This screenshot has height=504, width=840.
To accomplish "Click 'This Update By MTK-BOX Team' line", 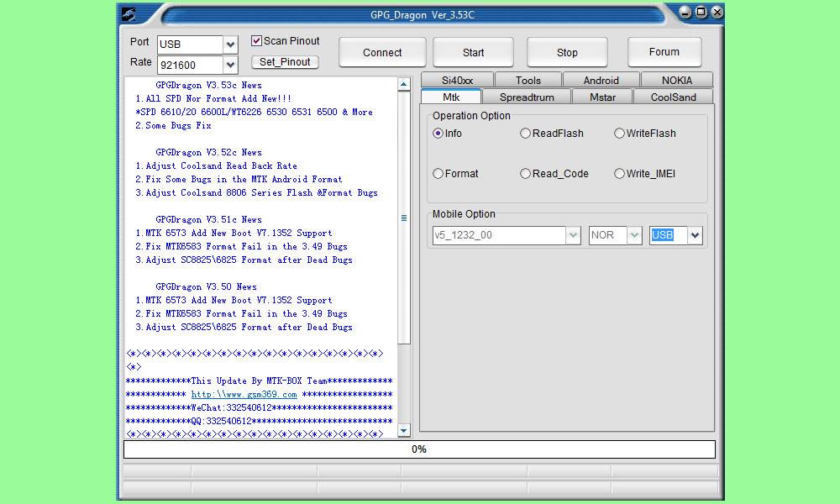I will coord(260,381).
